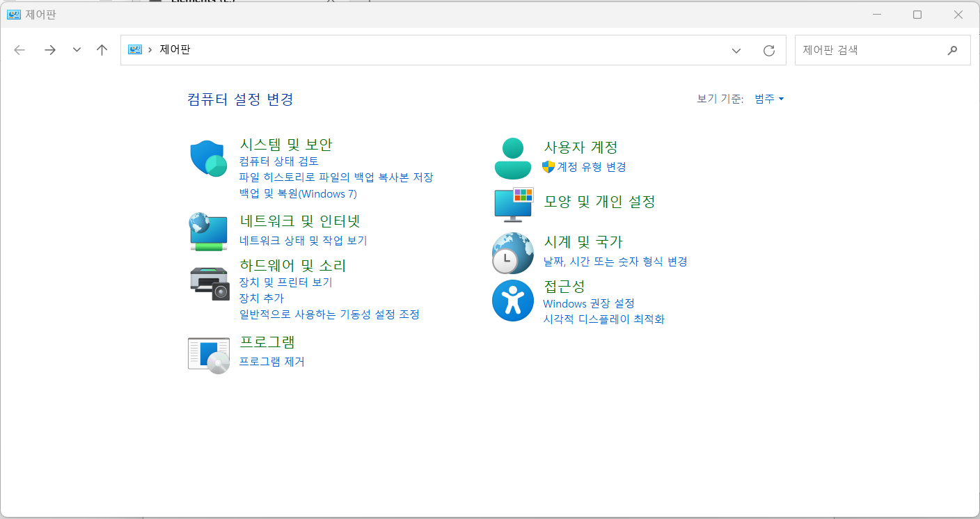This screenshot has height=519, width=980.
Task: Open 백업 및 복원(Windows 7) link
Action: pyautogui.click(x=298, y=193)
